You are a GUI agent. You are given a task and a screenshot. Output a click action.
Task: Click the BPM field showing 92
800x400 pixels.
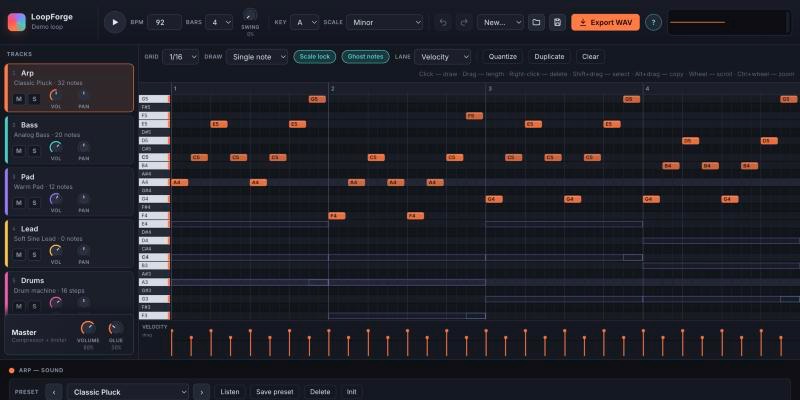click(164, 22)
